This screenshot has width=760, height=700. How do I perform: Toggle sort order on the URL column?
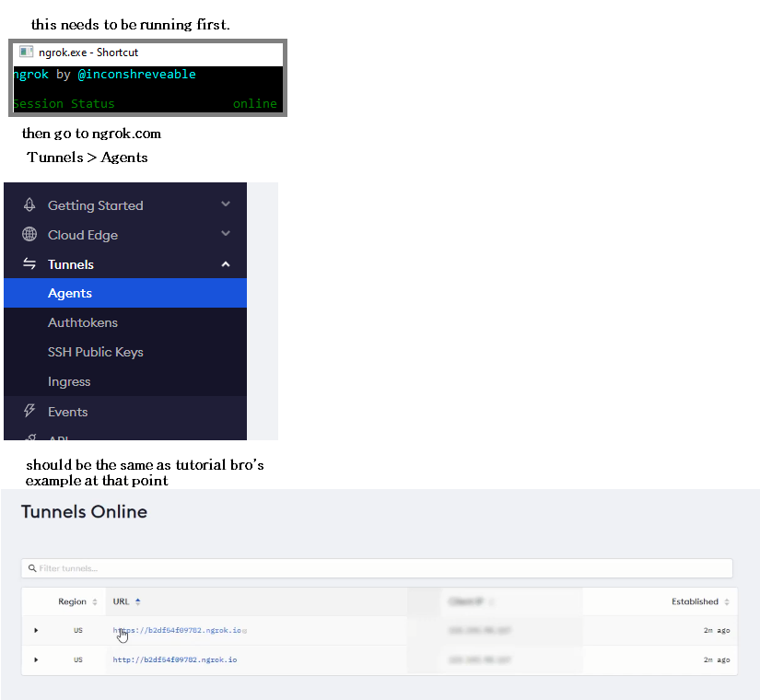click(137, 601)
